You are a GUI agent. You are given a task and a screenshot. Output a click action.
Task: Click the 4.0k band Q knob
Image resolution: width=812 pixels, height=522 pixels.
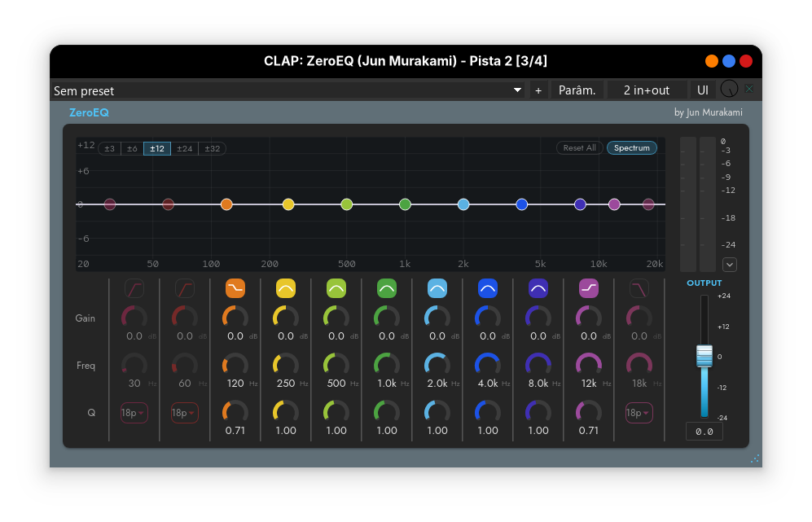pos(488,412)
